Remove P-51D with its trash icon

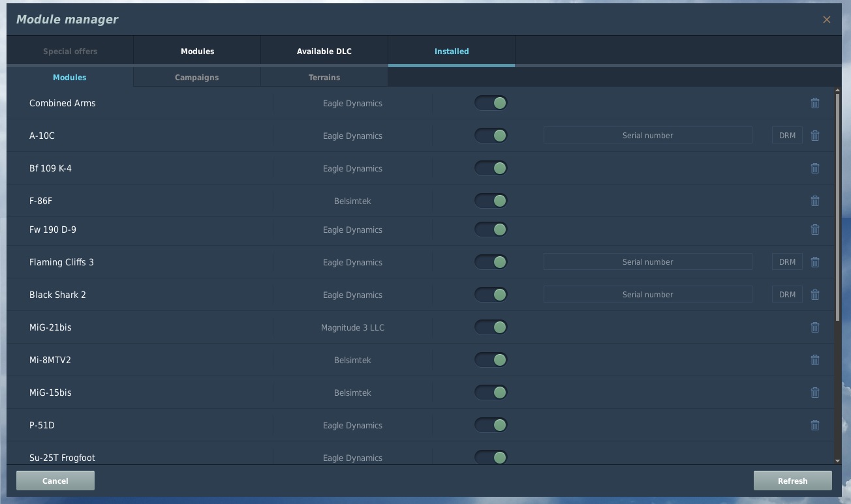tap(814, 425)
